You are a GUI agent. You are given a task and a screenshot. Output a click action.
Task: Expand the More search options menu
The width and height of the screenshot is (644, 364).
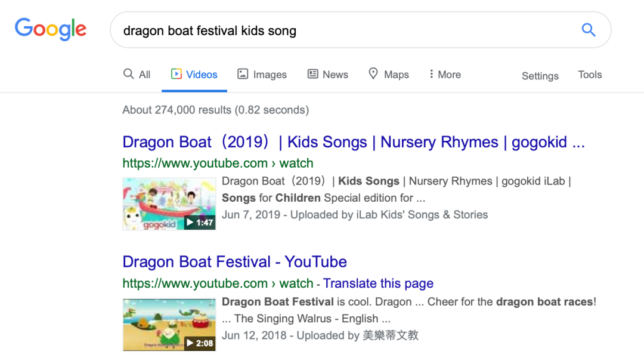445,75
